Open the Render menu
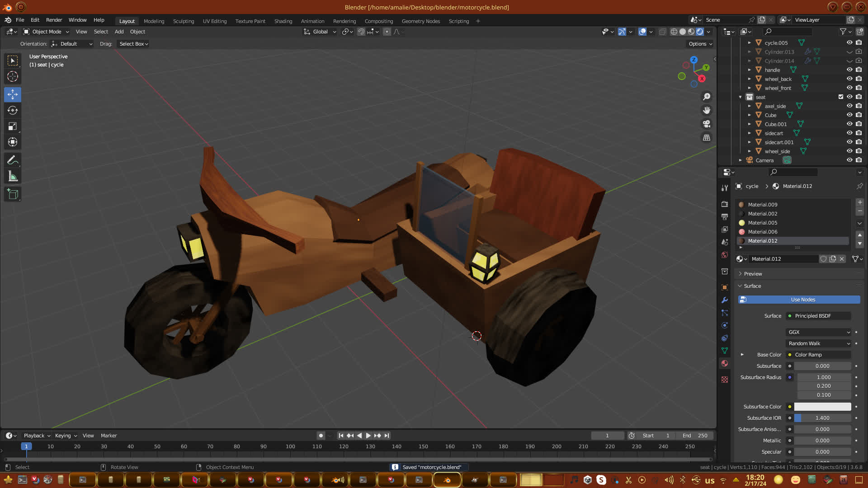The height and width of the screenshot is (488, 868). coord(54,20)
